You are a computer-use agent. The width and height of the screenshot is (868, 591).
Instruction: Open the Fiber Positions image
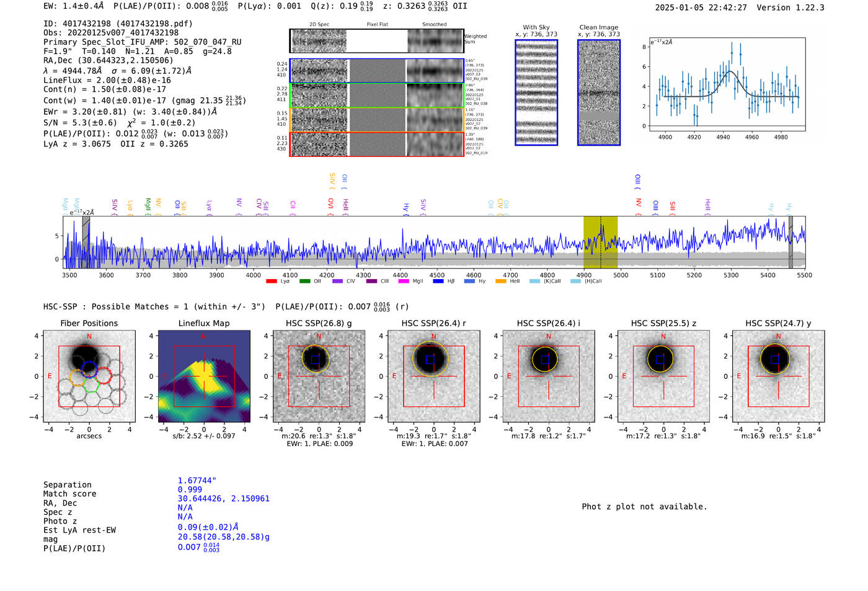tap(89, 376)
